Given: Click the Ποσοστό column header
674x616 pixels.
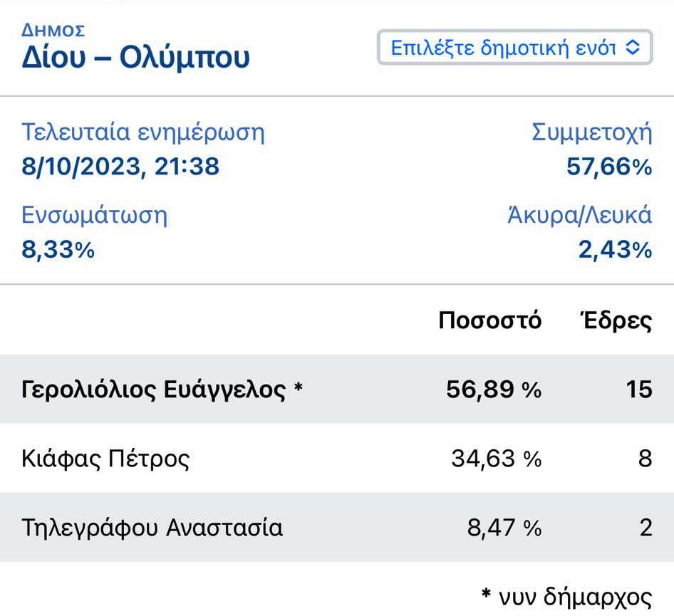Looking at the screenshot, I should pos(489,320).
